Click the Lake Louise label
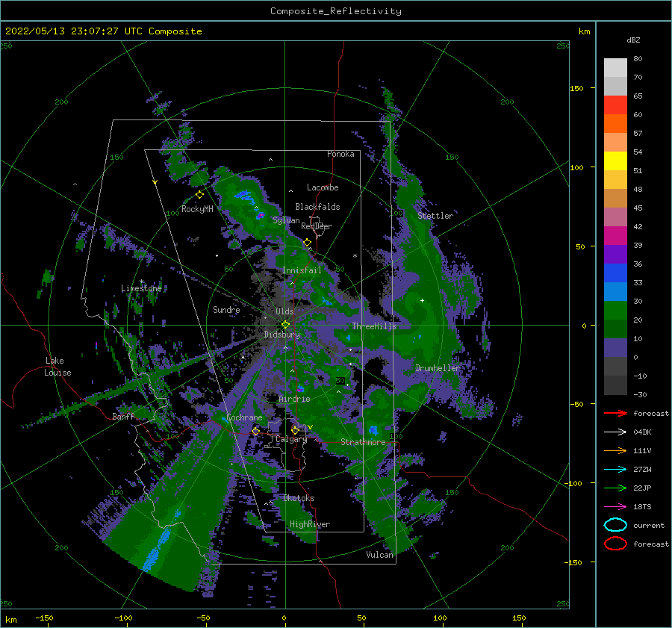 click(x=57, y=367)
